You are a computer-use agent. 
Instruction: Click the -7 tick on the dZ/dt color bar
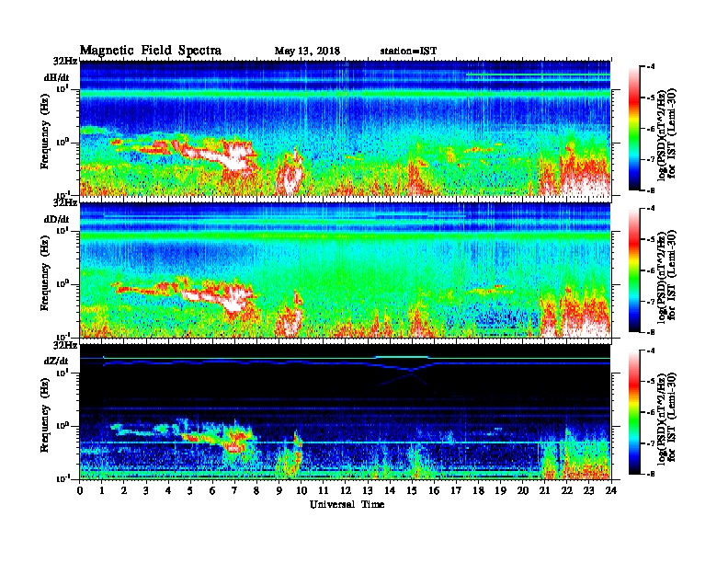tap(651, 443)
